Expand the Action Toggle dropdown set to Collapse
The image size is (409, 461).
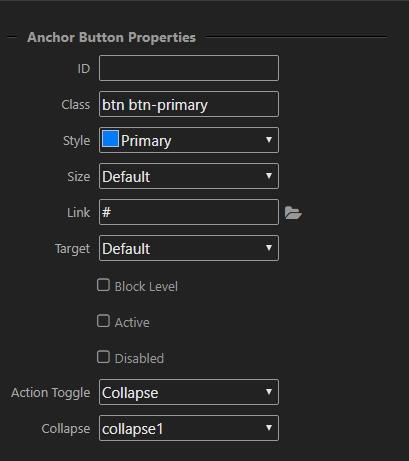click(189, 392)
